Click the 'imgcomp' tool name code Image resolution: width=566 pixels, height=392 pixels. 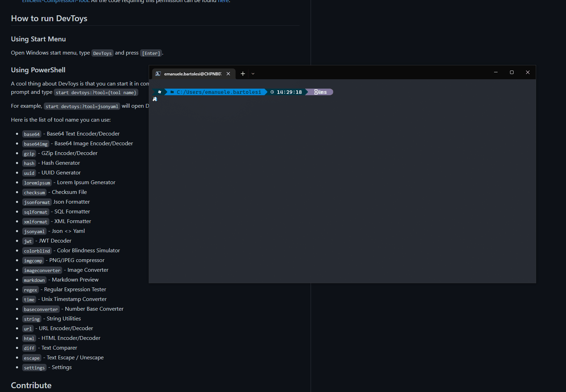point(33,261)
